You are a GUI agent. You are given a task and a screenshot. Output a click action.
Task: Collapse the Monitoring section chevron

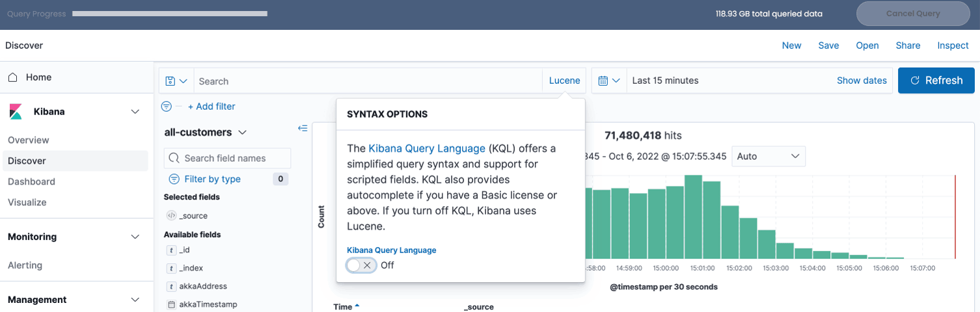click(135, 237)
